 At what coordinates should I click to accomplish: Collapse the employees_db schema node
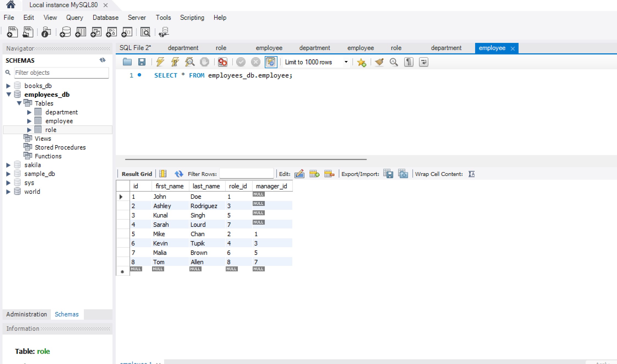[9, 95]
